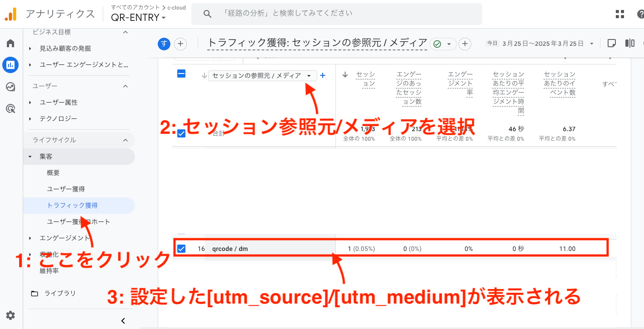
Task: Open the Google apps grid icon
Action: pyautogui.click(x=619, y=14)
